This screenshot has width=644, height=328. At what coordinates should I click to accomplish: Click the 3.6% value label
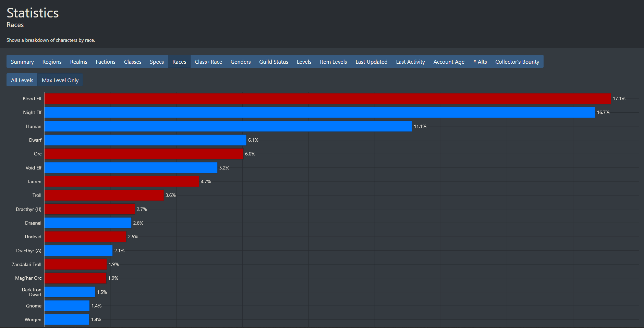point(171,195)
